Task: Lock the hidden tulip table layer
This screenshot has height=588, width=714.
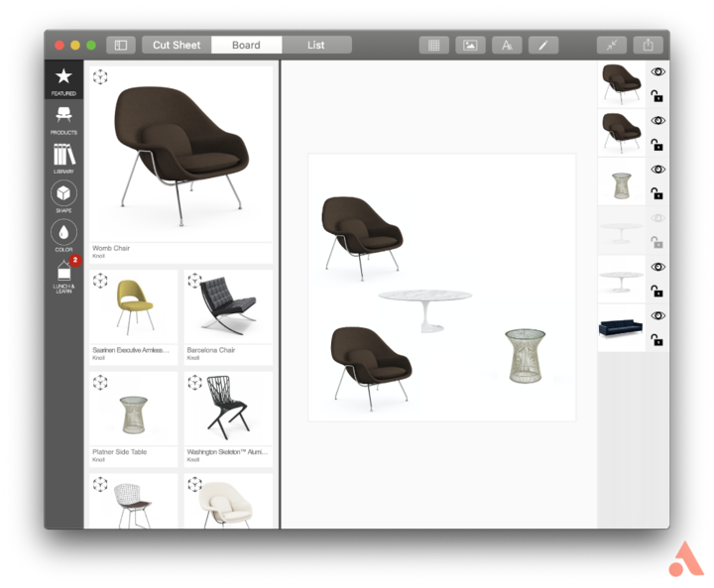Action: (x=656, y=242)
